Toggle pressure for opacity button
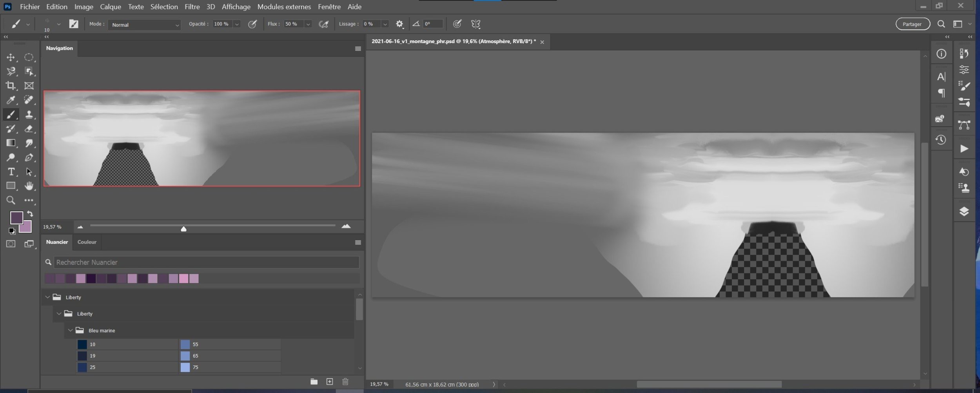The image size is (980, 393). pyautogui.click(x=252, y=24)
